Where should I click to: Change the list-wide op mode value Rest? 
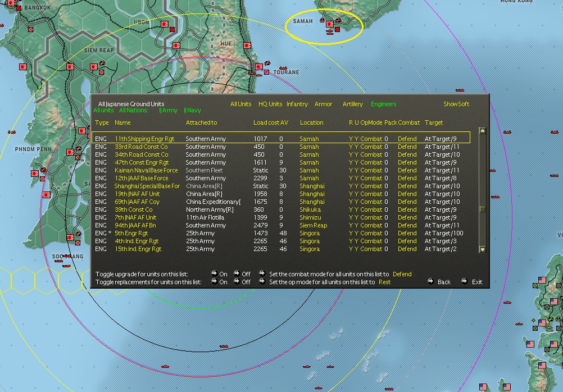pos(384,282)
